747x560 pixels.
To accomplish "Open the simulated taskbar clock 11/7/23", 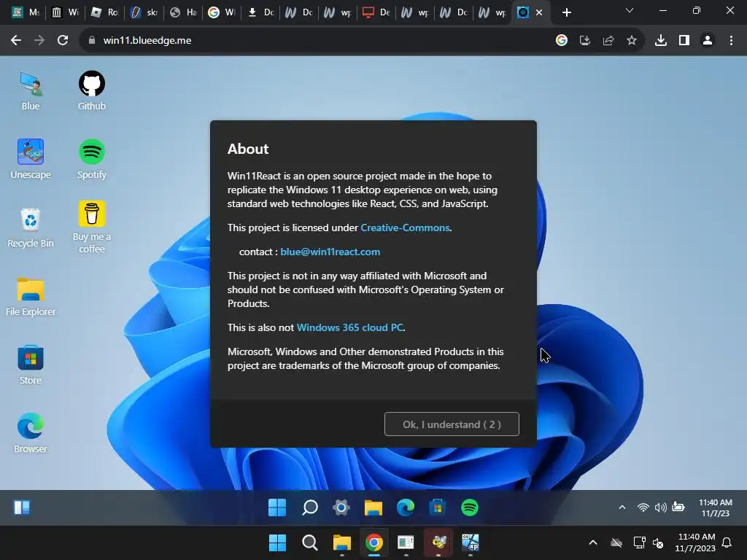I will pyautogui.click(x=715, y=507).
